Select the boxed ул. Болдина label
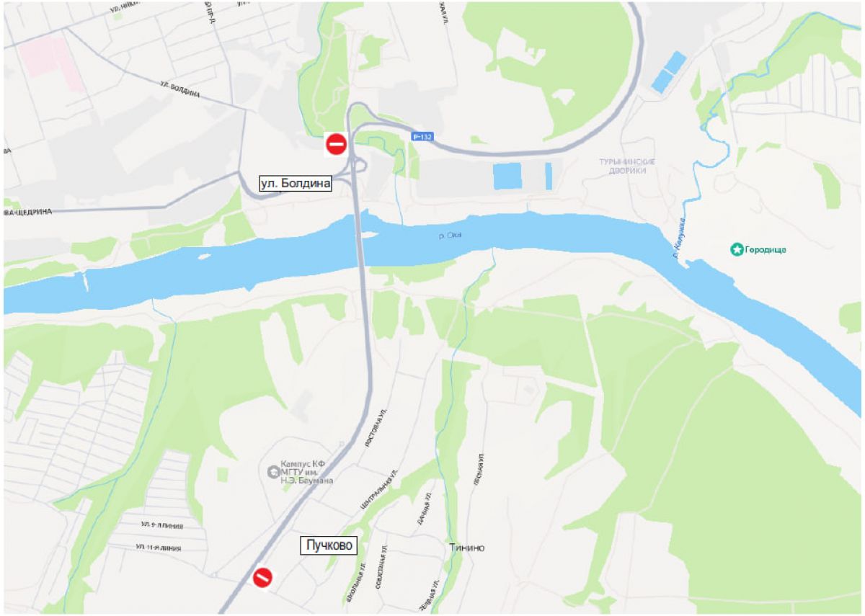Image resolution: width=865 pixels, height=616 pixels. click(x=296, y=183)
